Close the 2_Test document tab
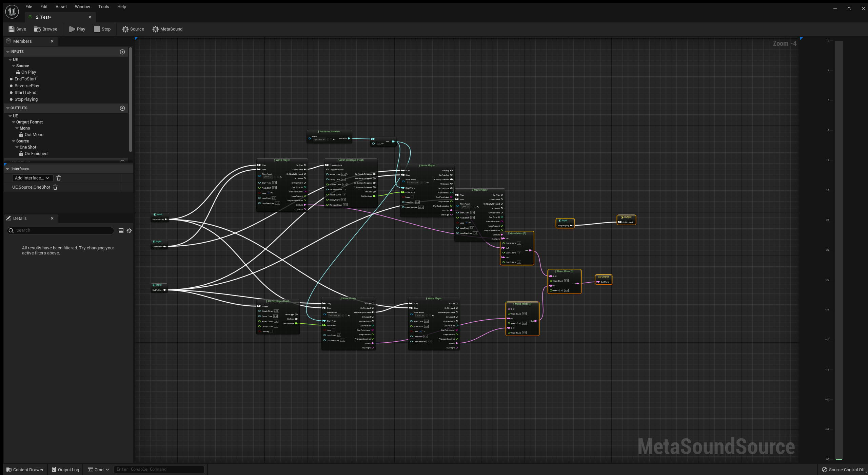 (x=90, y=17)
